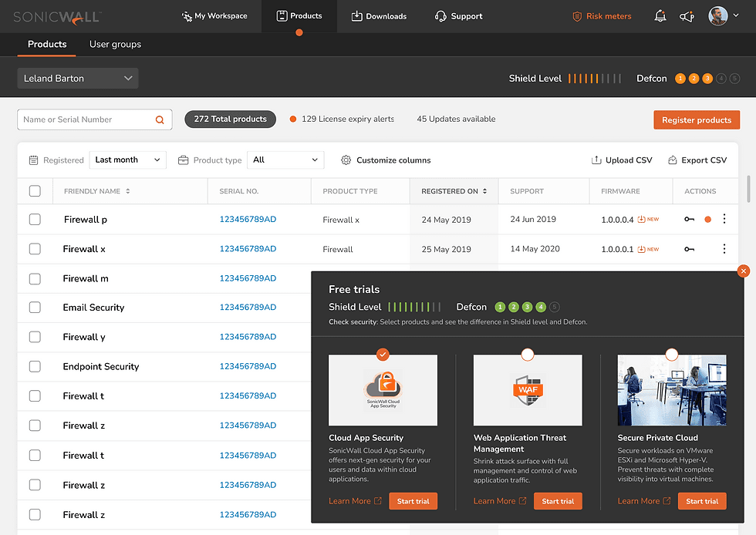756x535 pixels.
Task: Click the Cloud App Security thumbnail image
Action: pyautogui.click(x=383, y=390)
